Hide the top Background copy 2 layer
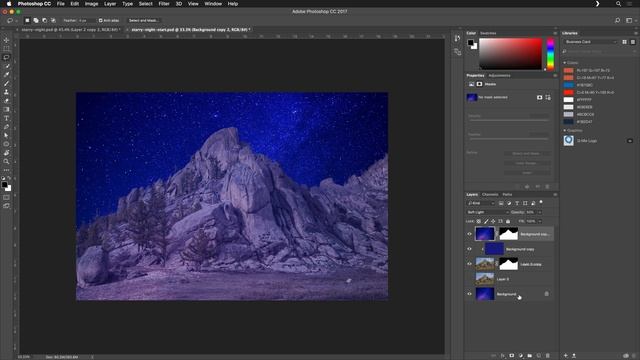640x360 pixels. point(469,234)
